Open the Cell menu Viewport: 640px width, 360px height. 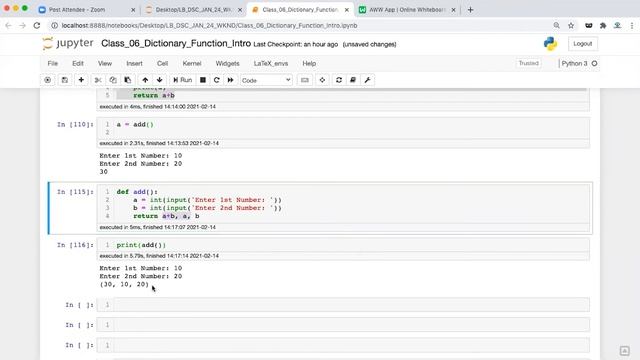click(x=162, y=64)
